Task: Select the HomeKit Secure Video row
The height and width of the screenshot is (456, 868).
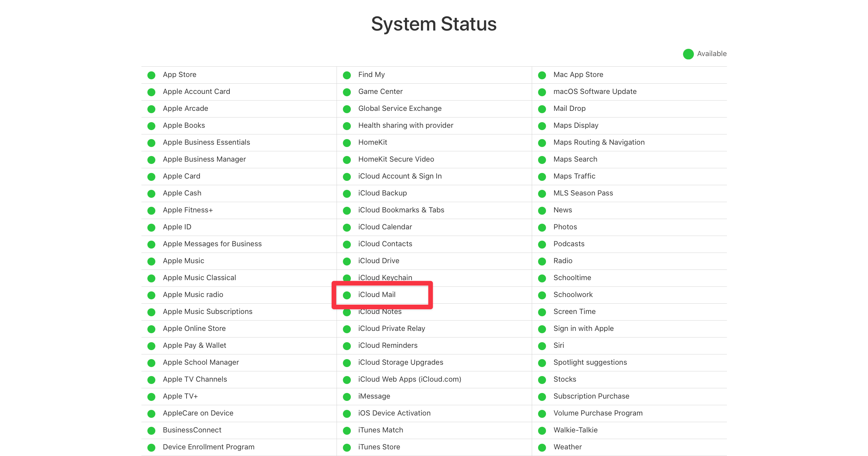Action: pos(396,159)
